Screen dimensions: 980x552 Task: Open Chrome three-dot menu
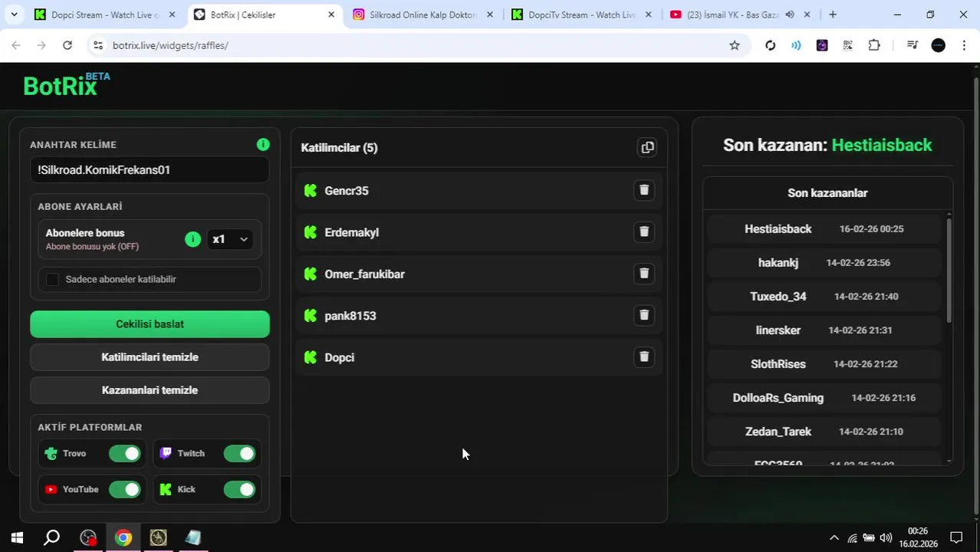964,45
